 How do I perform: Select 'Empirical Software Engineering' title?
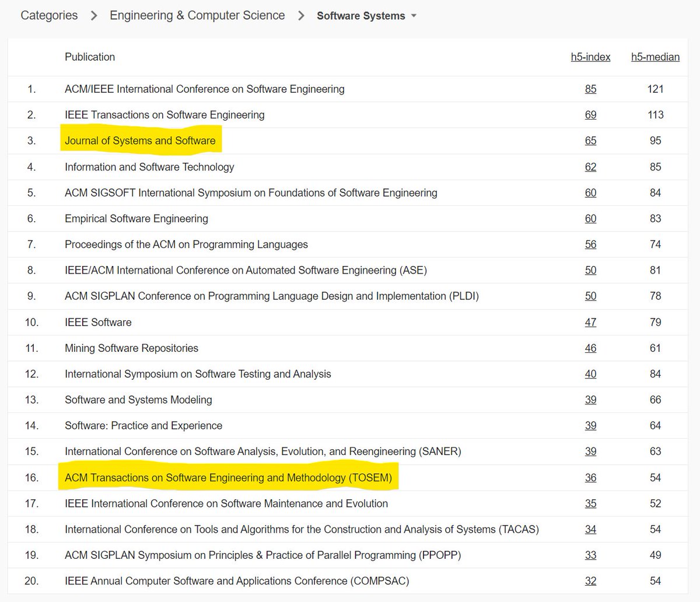[x=136, y=219]
